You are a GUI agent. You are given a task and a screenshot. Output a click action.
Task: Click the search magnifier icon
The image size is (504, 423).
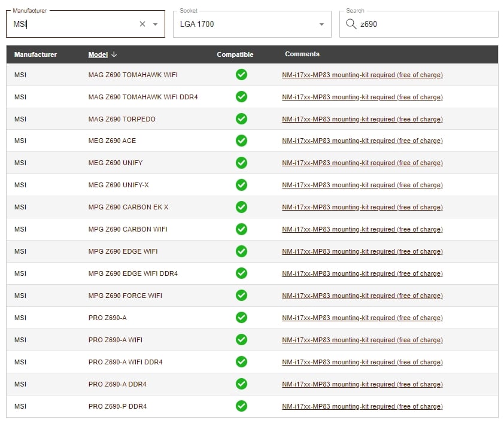(x=351, y=25)
